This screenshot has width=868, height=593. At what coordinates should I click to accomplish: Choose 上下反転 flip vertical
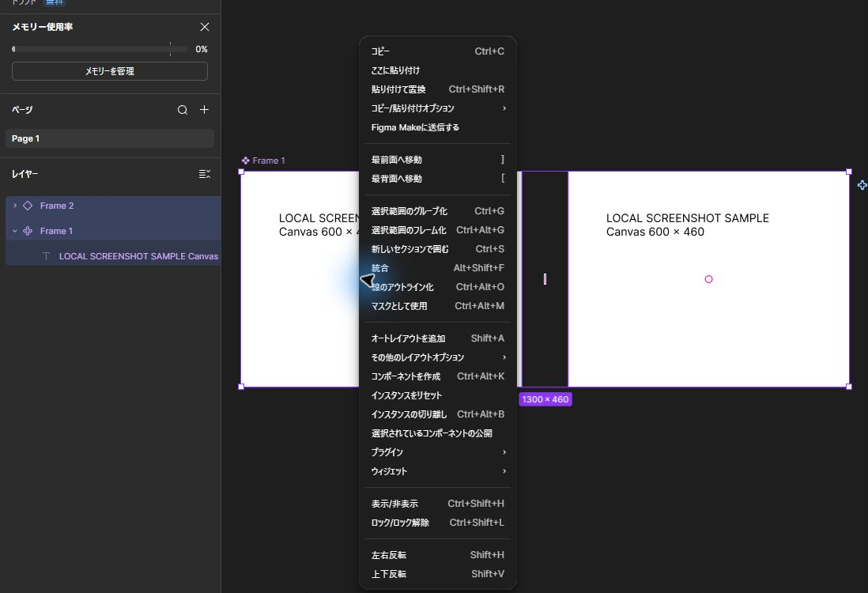[438, 573]
